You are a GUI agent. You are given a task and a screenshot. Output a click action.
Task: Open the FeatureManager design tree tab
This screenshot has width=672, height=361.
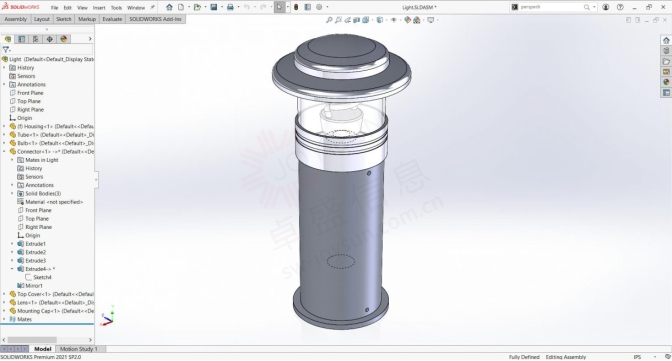pyautogui.click(x=8, y=39)
